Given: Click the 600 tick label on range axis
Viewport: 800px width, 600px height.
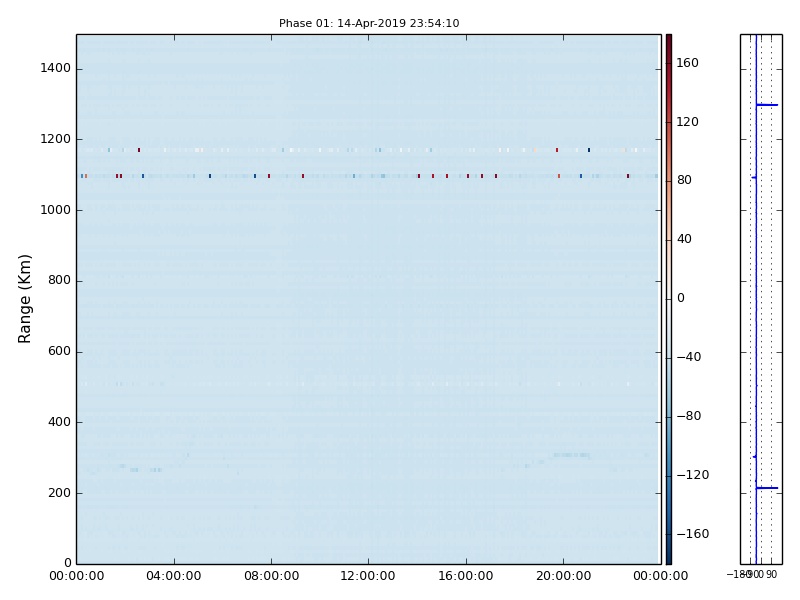Looking at the screenshot, I should (x=59, y=352).
